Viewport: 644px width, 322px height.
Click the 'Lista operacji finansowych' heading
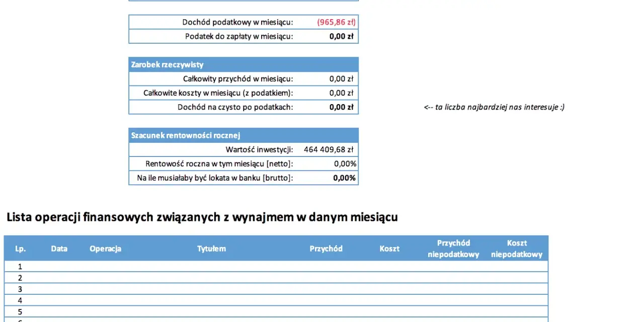202,217
